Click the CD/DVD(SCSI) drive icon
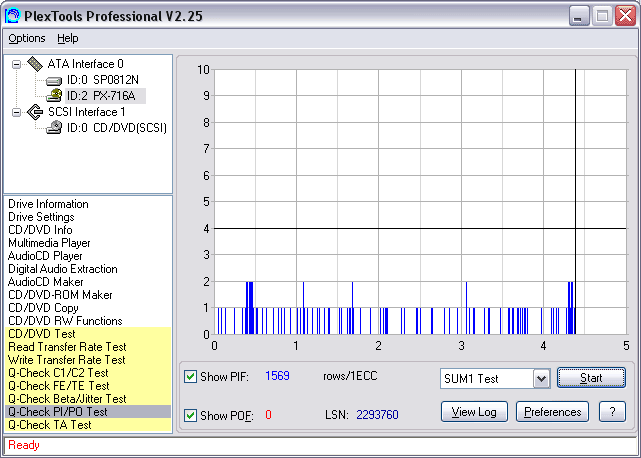Viewport: 641px width, 458px height. coord(54,128)
